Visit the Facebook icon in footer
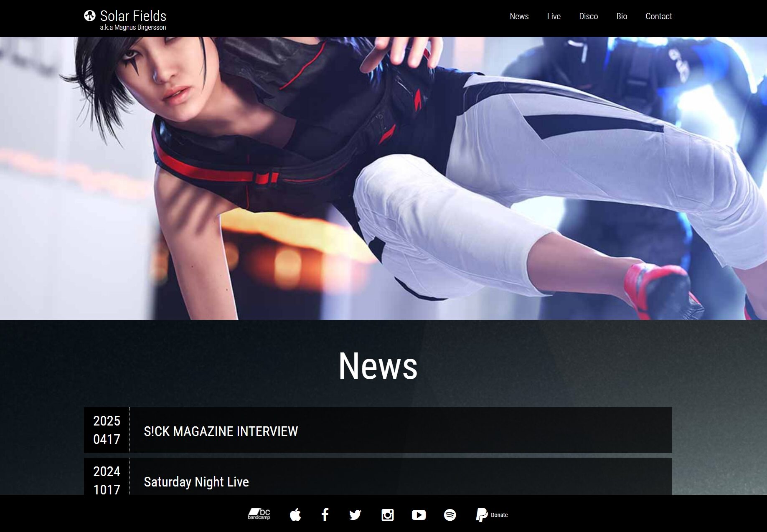Viewport: 767px width, 532px height. [x=325, y=514]
